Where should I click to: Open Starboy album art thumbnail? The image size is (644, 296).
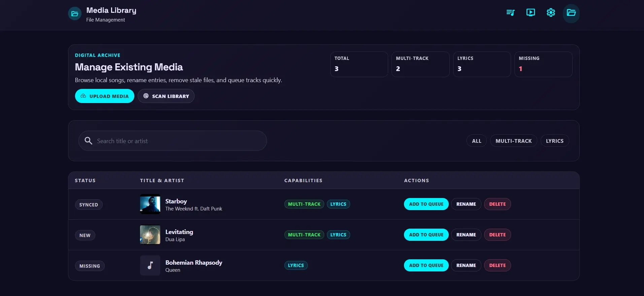tap(150, 204)
